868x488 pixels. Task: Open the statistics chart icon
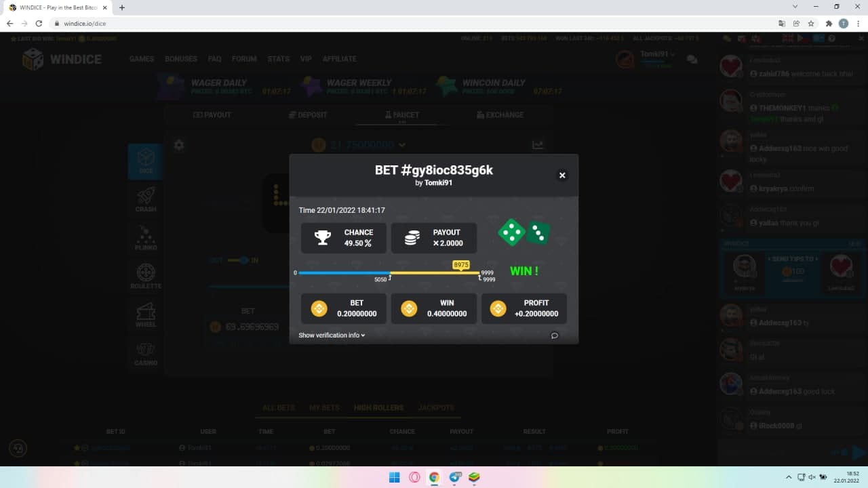tap(538, 145)
